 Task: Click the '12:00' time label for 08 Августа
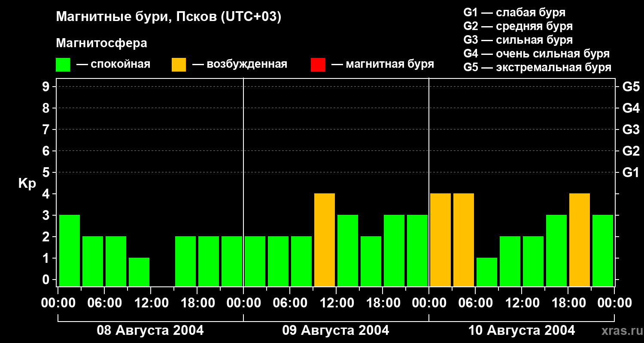(x=151, y=303)
